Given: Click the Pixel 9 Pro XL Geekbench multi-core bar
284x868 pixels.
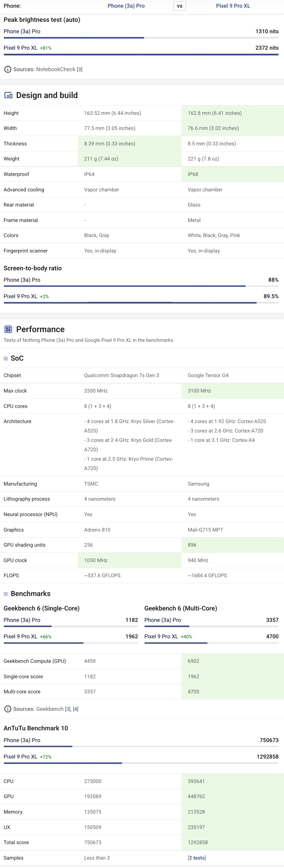Looking at the screenshot, I should tap(211, 643).
